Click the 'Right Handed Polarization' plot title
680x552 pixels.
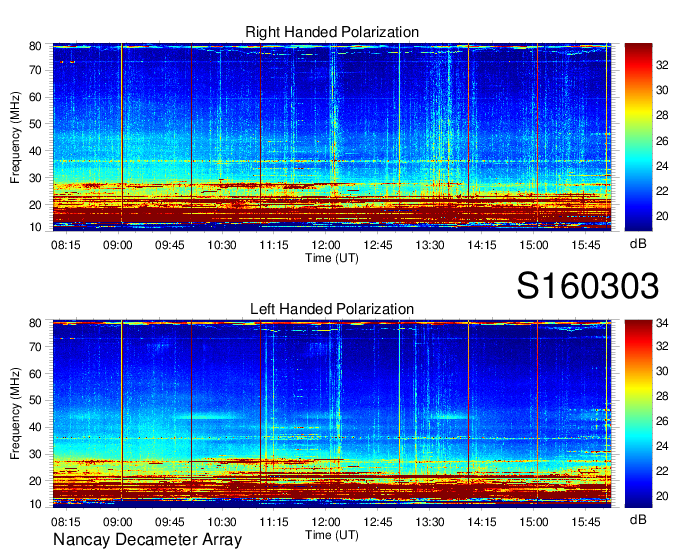click(x=332, y=32)
